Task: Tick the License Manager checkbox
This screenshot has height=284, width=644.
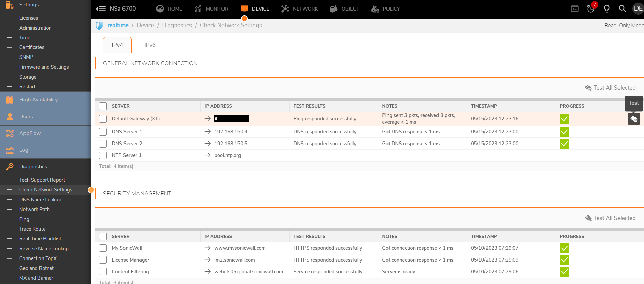Action: [x=103, y=260]
